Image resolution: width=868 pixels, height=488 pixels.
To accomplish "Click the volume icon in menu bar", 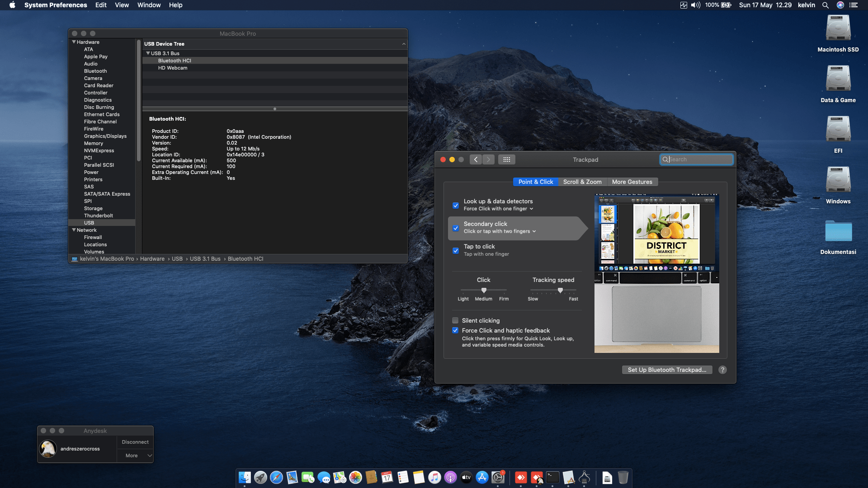I will (x=696, y=5).
